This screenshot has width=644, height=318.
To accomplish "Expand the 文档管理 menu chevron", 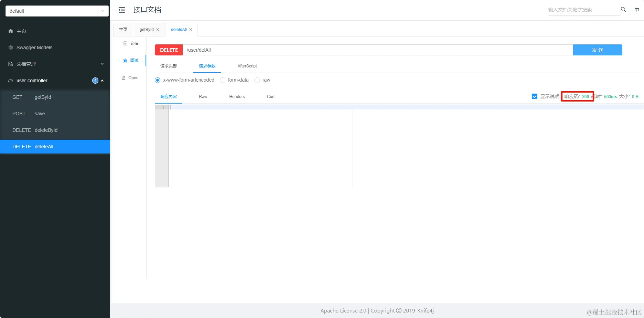I will (x=102, y=64).
